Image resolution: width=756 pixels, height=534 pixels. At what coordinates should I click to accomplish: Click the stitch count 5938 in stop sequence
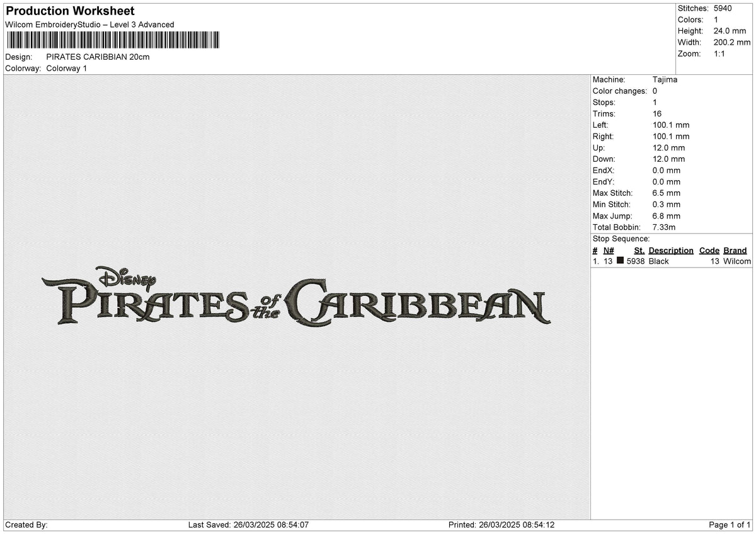pyautogui.click(x=636, y=261)
